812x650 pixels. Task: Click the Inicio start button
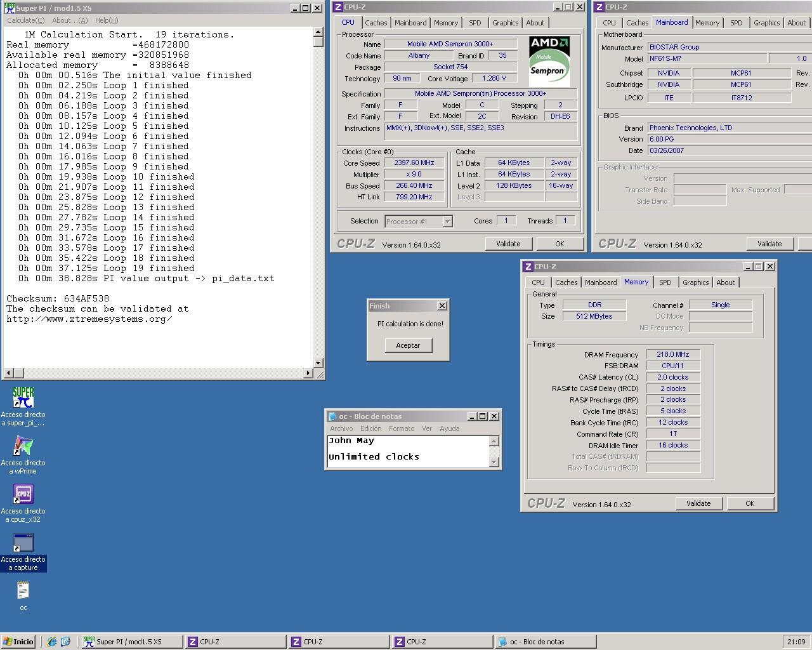coord(18,642)
